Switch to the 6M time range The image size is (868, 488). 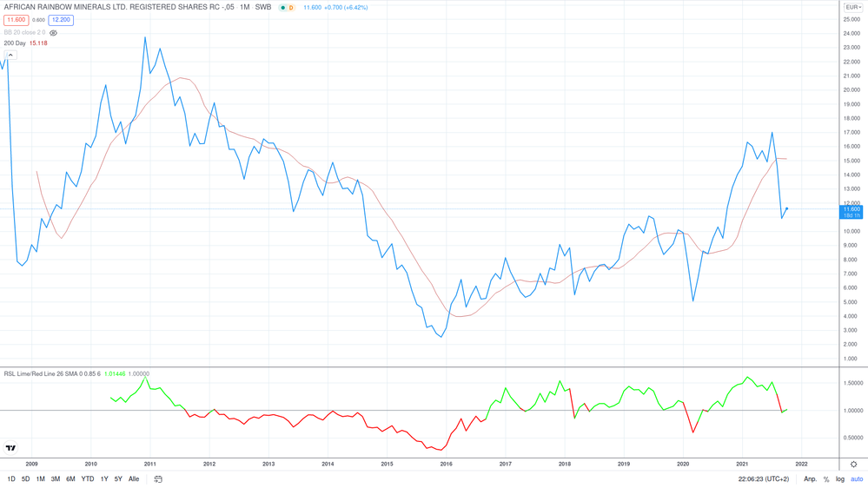tap(70, 479)
